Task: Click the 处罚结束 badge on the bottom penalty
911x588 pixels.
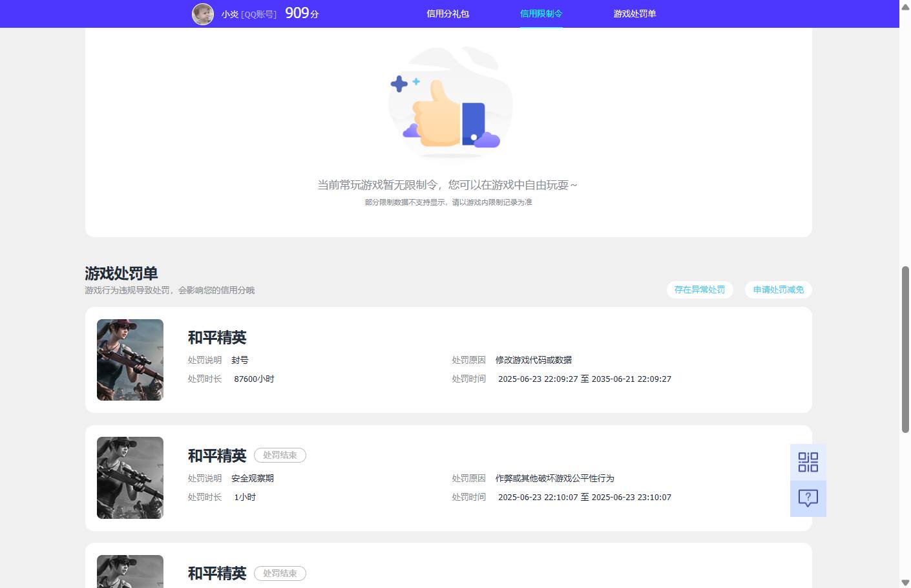Action: 280,573
